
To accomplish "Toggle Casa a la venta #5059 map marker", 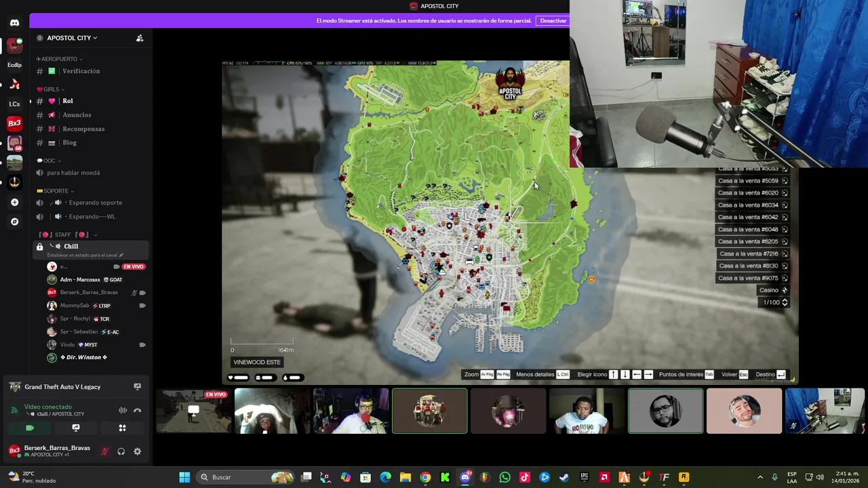I will (x=753, y=181).
